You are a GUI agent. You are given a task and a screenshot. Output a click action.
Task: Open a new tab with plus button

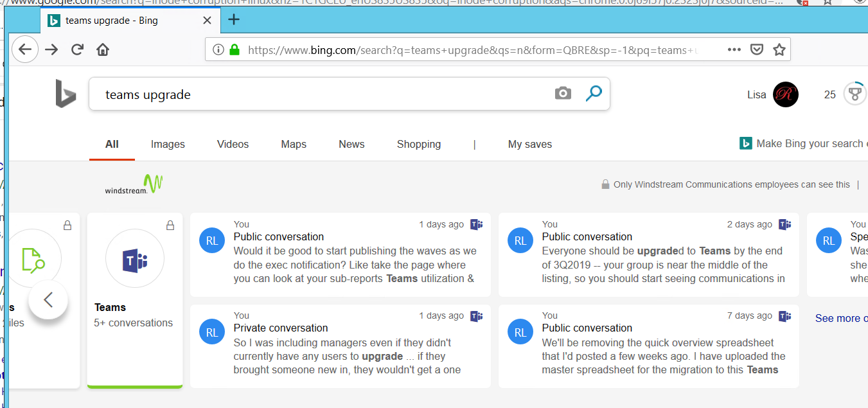tap(234, 20)
